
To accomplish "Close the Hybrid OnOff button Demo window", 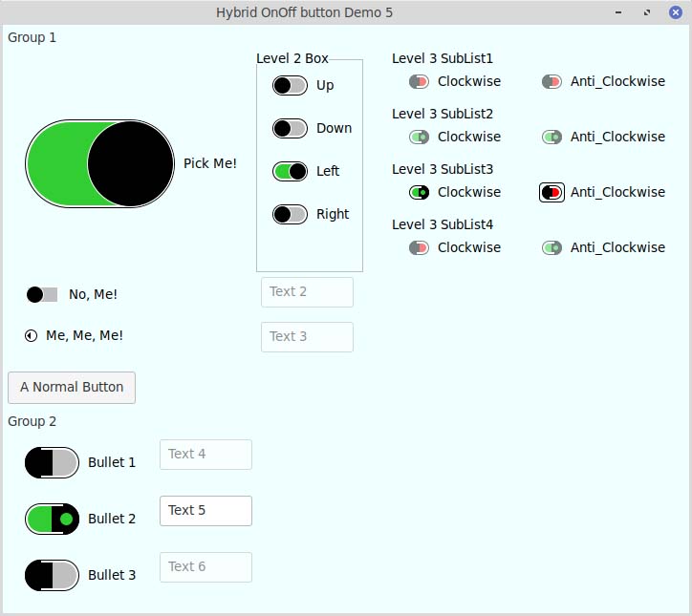I will point(675,12).
